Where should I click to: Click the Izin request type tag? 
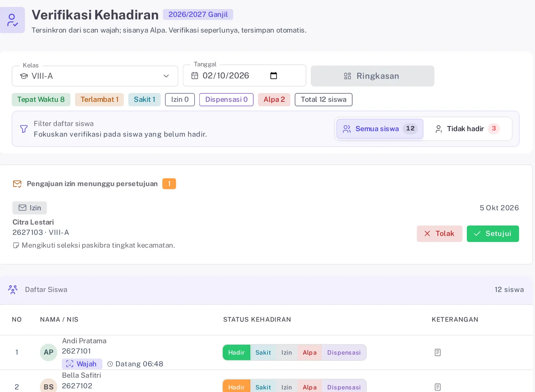pyautogui.click(x=30, y=208)
